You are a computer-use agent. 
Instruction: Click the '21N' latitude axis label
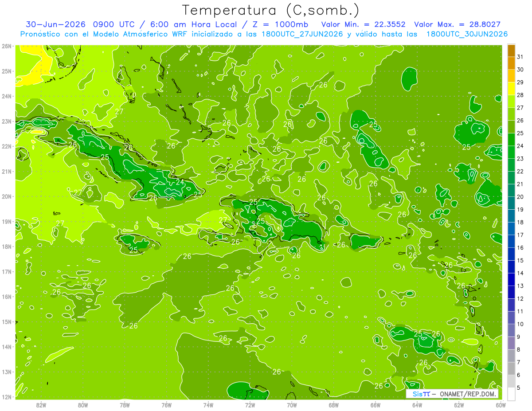pyautogui.click(x=6, y=172)
